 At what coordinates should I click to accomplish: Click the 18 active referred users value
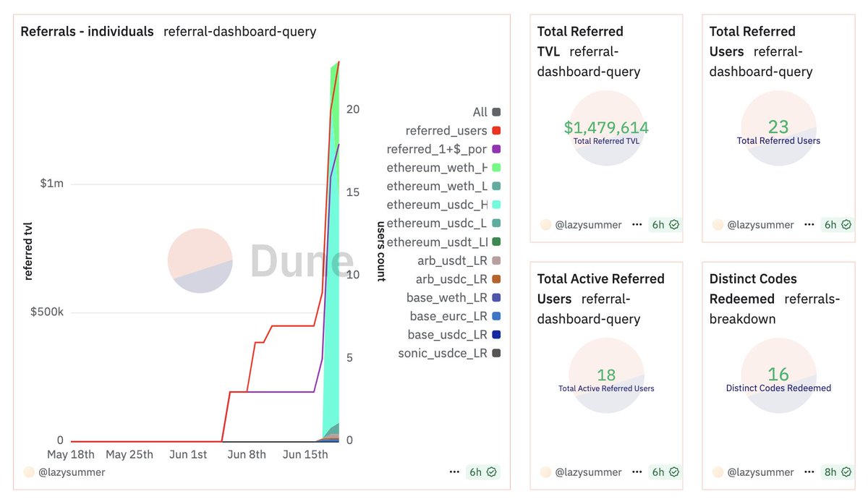click(x=606, y=375)
